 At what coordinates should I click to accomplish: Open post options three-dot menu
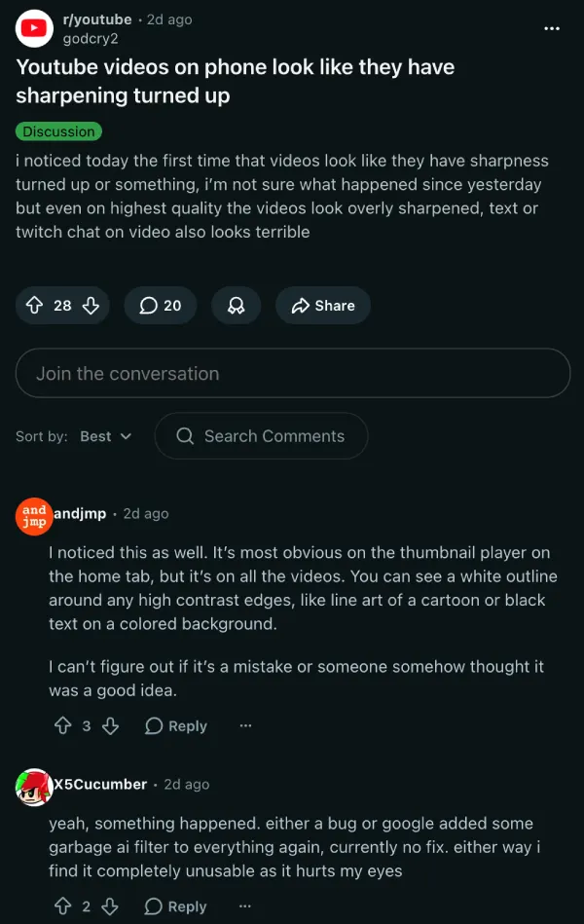coord(552,29)
